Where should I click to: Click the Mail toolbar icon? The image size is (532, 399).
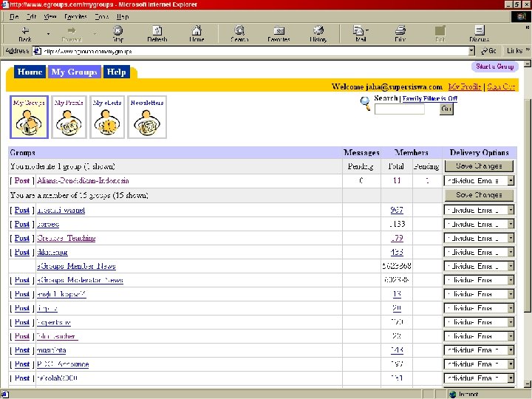pos(360,34)
